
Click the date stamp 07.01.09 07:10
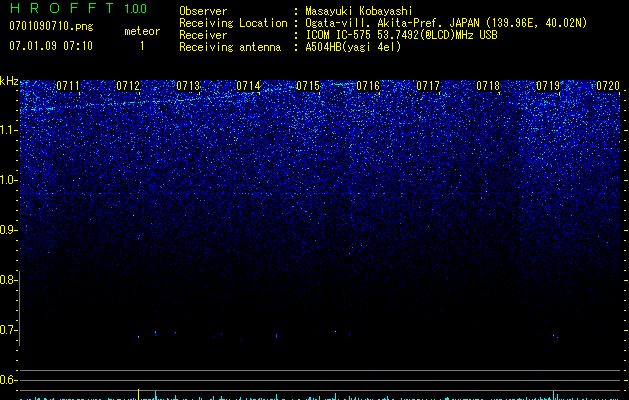[51, 46]
